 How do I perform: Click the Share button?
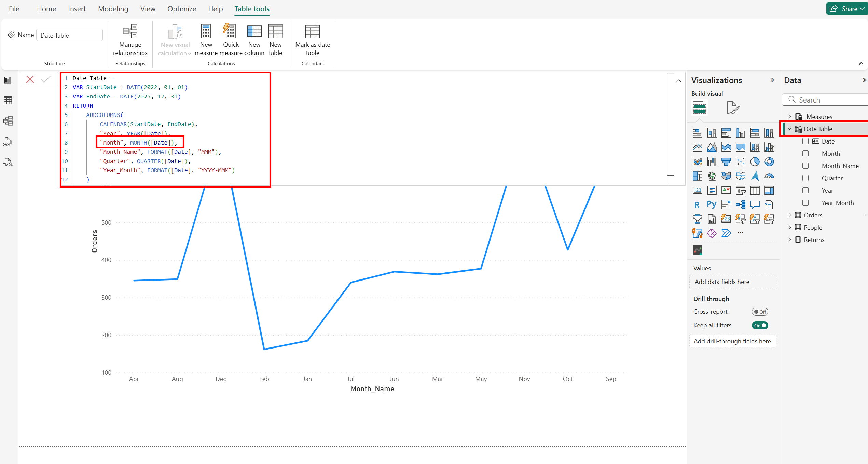point(846,9)
